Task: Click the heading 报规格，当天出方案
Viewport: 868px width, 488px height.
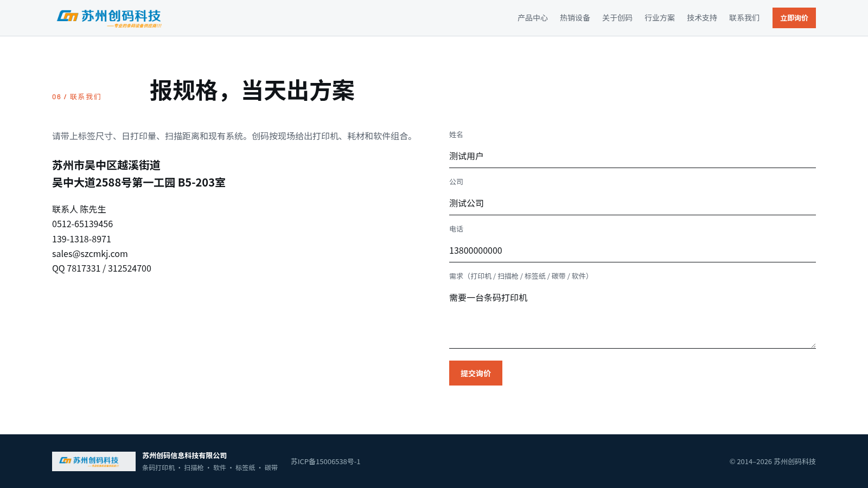Action: pyautogui.click(x=252, y=91)
